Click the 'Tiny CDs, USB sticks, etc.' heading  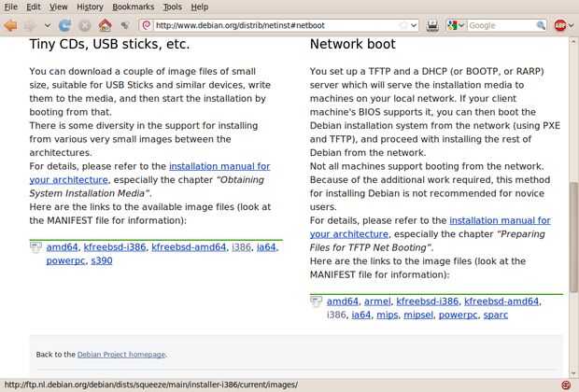click(x=109, y=44)
